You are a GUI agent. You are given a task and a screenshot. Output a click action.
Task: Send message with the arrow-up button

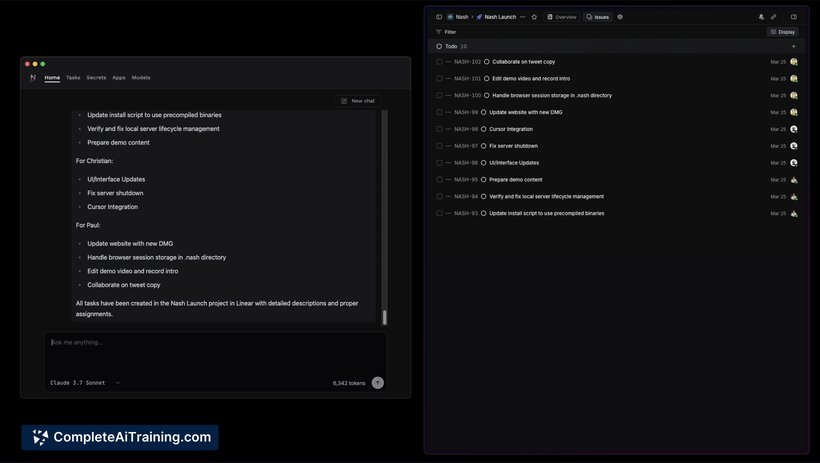378,383
